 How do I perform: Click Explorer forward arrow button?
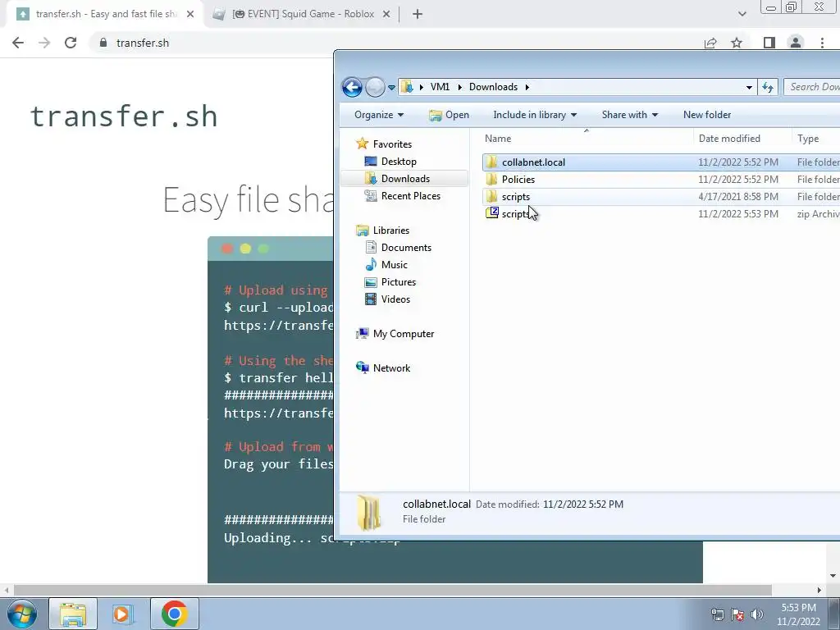pos(375,87)
